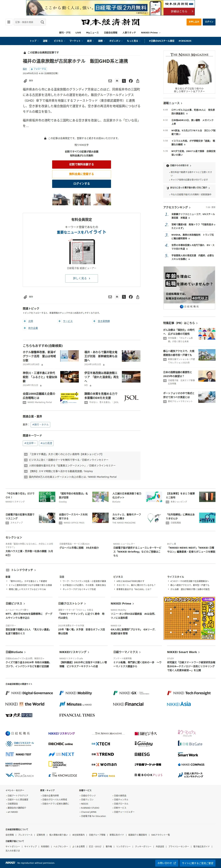Click the paperclip 保存 icon above 関連トピック
Image resolution: width=221 pixels, height=868 pixels.
25,297
